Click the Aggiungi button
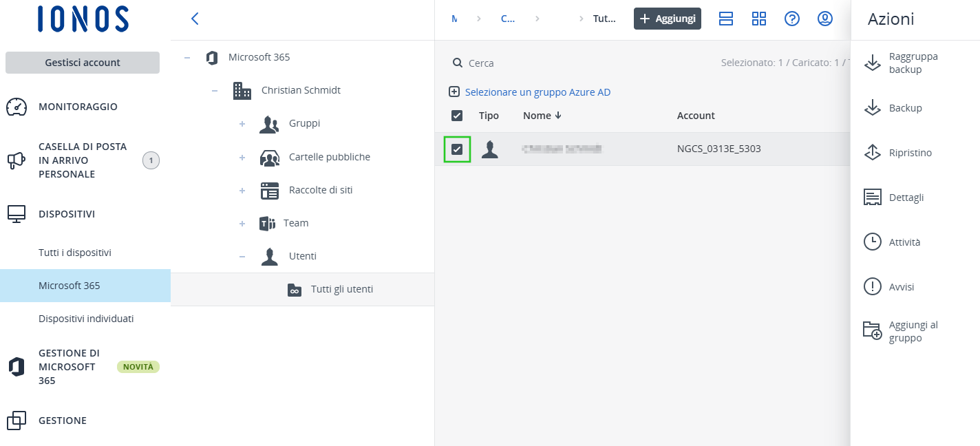This screenshot has width=980, height=446. click(x=667, y=19)
